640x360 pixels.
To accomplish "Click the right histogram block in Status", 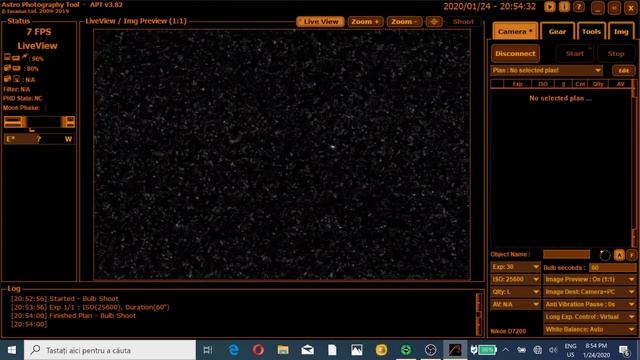I will tap(68, 122).
